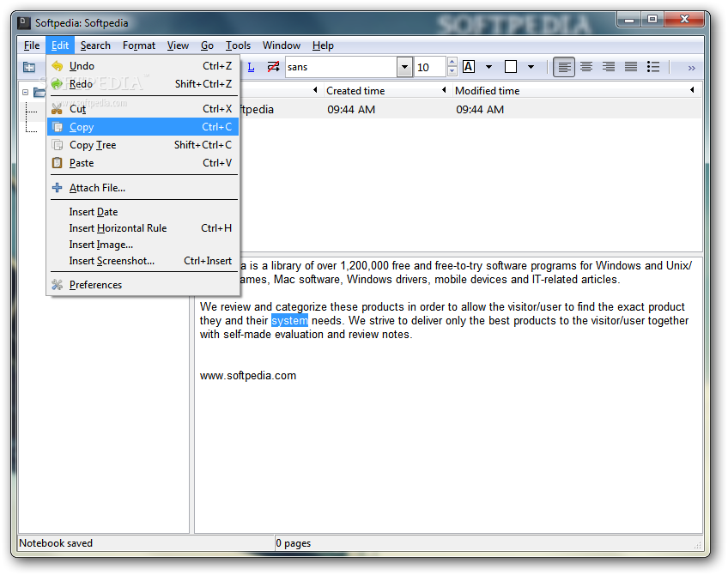Click the font name input field
The image size is (728, 575).
[x=342, y=67]
